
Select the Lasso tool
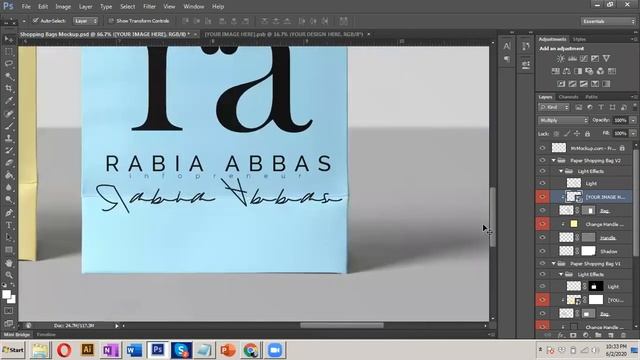click(9, 64)
